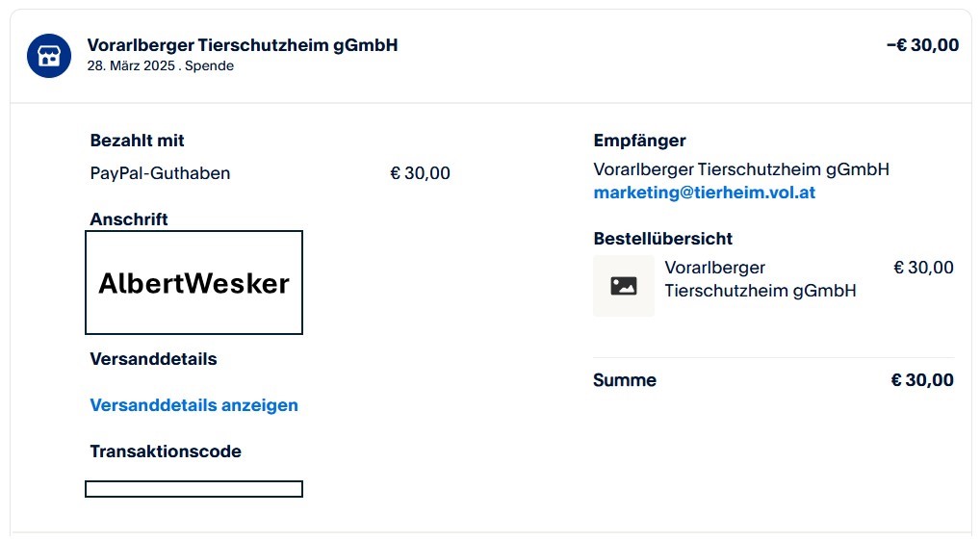Image resolution: width=980 pixels, height=541 pixels.
Task: Click the order item name beside the image placeholder
Action: tap(760, 279)
